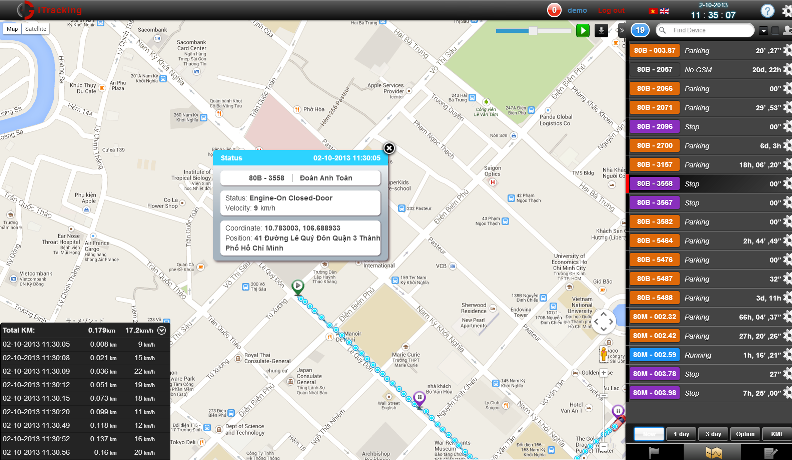Adjust the playback speed slider

click(x=532, y=31)
